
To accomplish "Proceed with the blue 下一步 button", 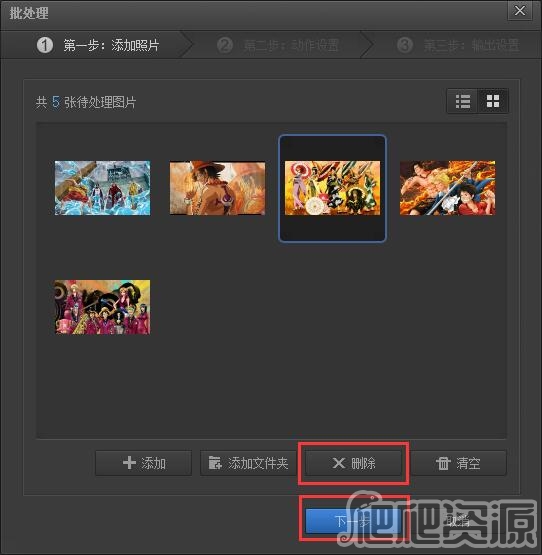I will [x=353, y=521].
